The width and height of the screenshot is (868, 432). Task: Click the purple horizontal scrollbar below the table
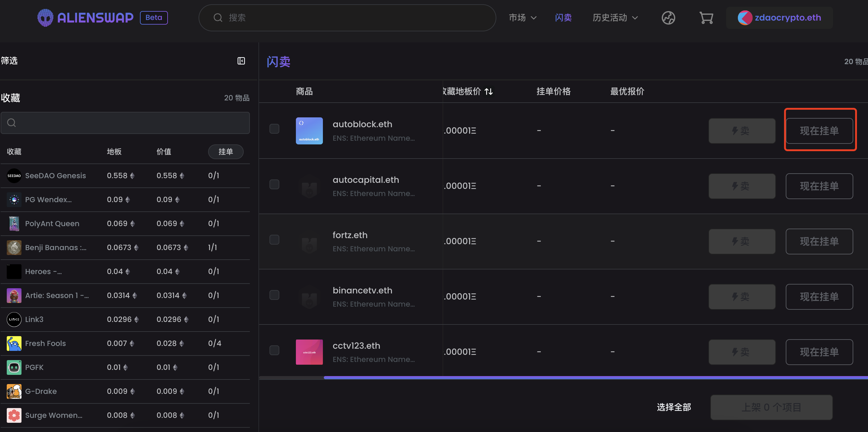click(x=573, y=377)
